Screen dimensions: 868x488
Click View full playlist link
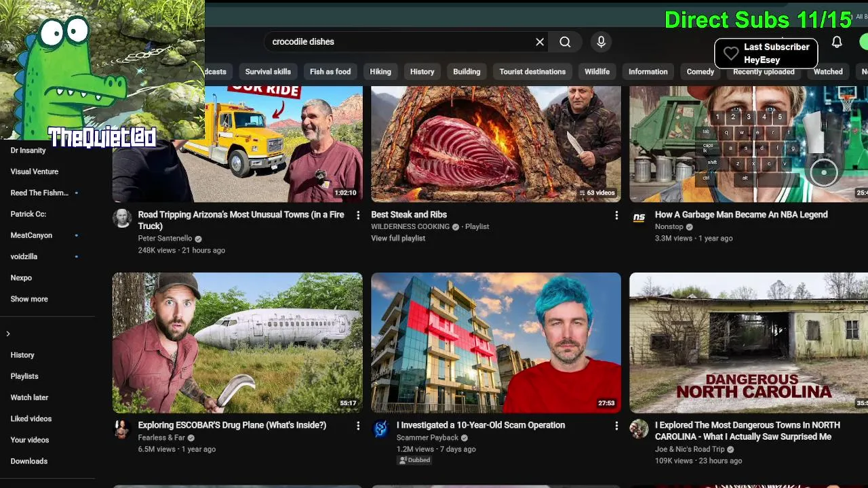(x=398, y=239)
